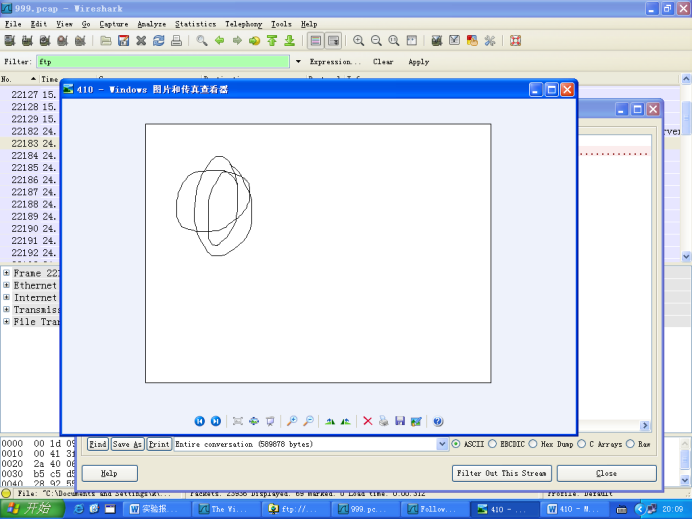Screen dimensions: 693x520
Task: Click the Save capture file icon
Action: [x=123, y=41]
